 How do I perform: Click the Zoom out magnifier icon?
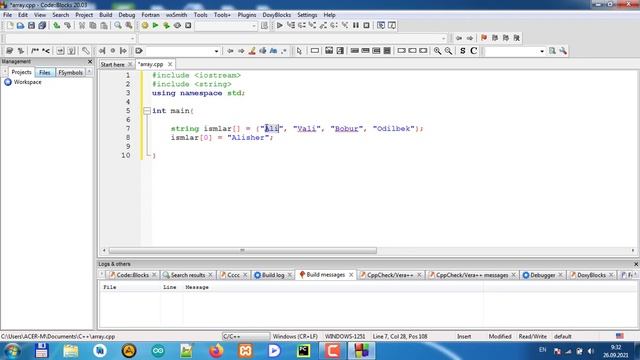[448, 51]
